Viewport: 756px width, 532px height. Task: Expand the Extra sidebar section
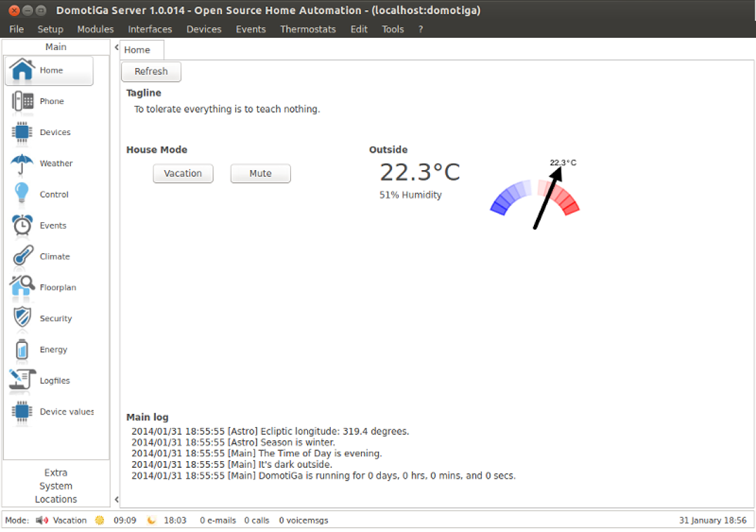pyautogui.click(x=56, y=473)
